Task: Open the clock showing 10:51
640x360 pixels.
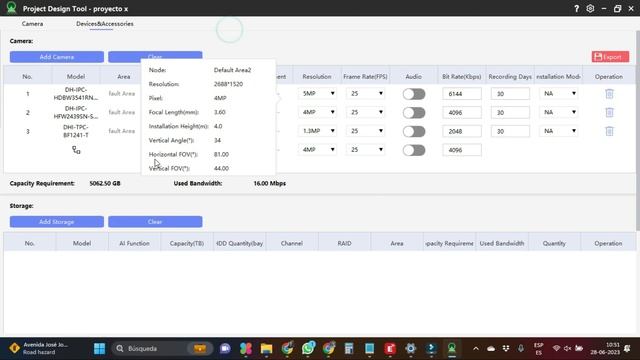Action: (x=605, y=349)
